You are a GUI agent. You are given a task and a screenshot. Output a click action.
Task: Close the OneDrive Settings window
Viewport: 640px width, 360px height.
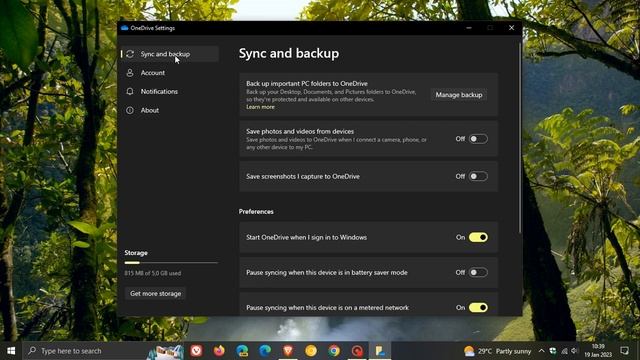click(x=511, y=28)
